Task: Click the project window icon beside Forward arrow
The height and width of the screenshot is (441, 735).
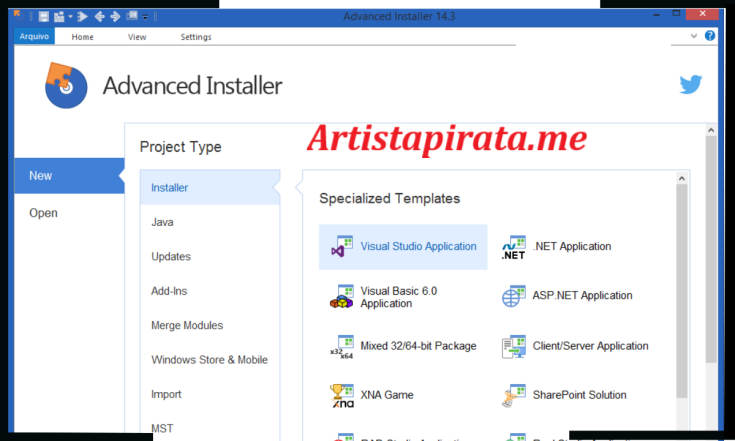Action: click(x=132, y=16)
